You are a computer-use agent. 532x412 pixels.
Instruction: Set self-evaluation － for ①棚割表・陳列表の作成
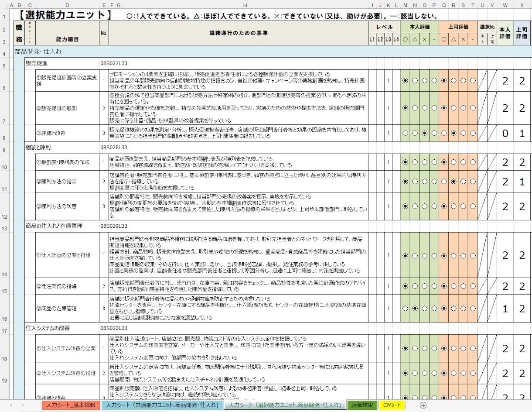434,162
